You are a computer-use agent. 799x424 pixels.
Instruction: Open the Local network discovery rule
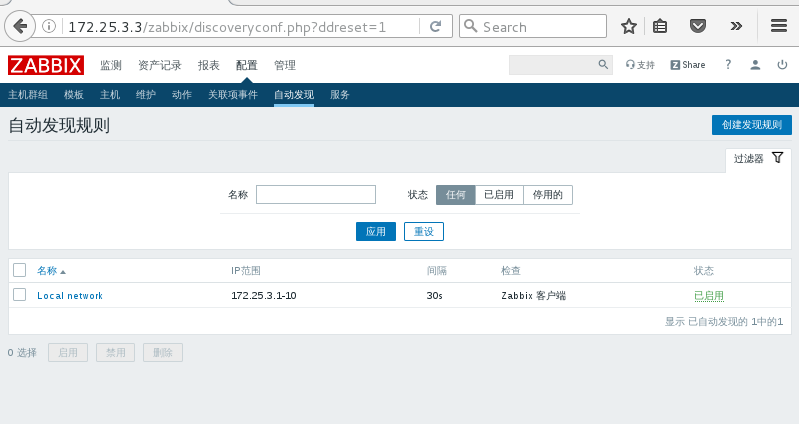point(70,296)
